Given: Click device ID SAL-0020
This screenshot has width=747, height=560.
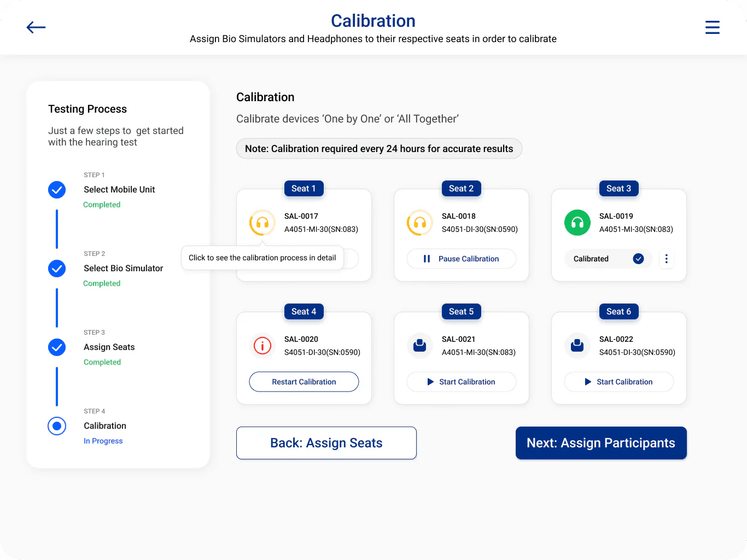Looking at the screenshot, I should 301,339.
